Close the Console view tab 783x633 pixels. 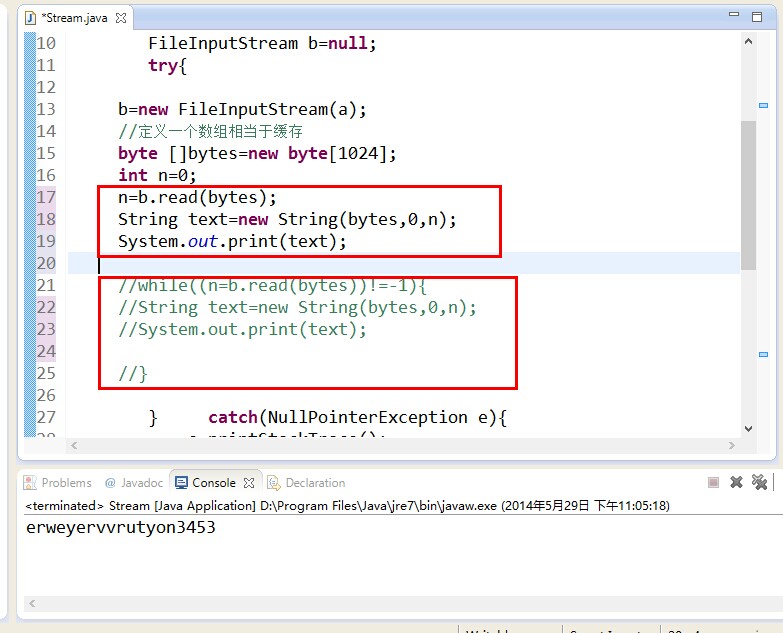coord(249,483)
